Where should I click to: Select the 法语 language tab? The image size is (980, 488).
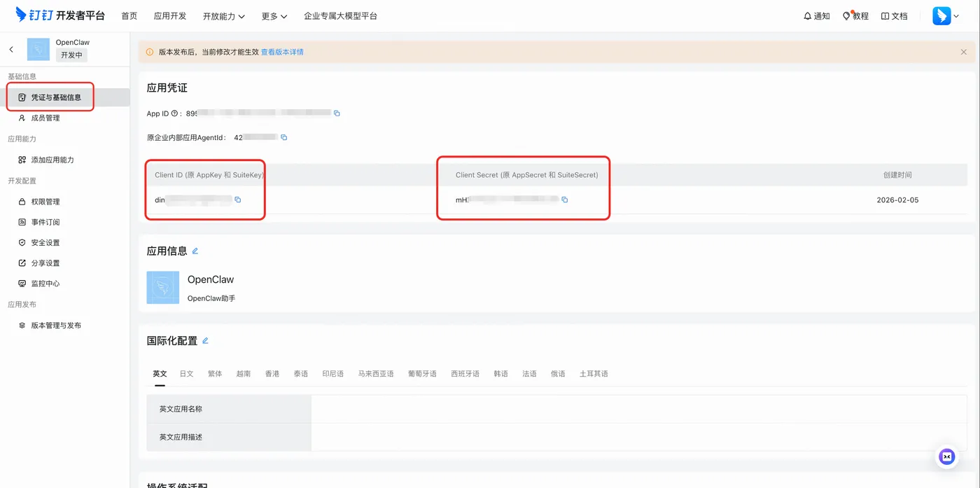pyautogui.click(x=529, y=374)
